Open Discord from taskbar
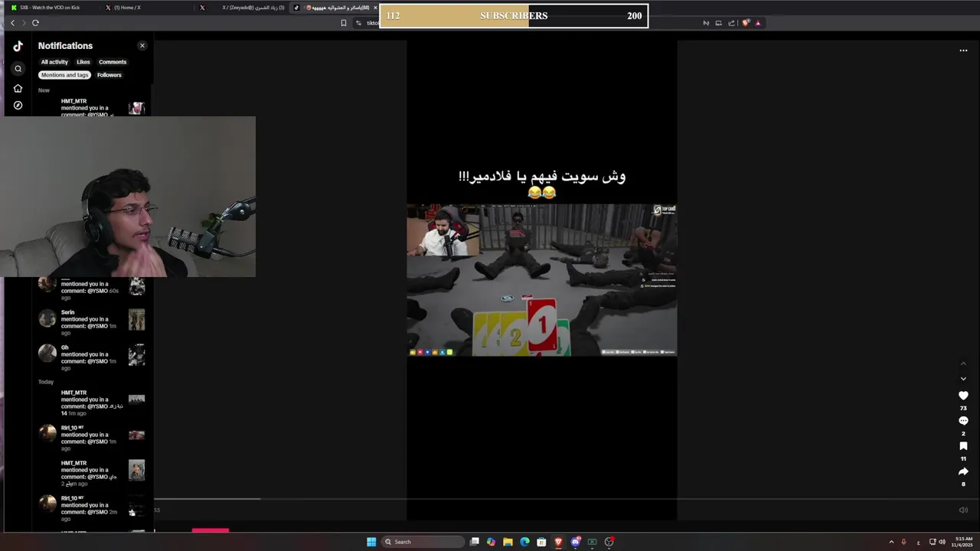 coord(575,542)
